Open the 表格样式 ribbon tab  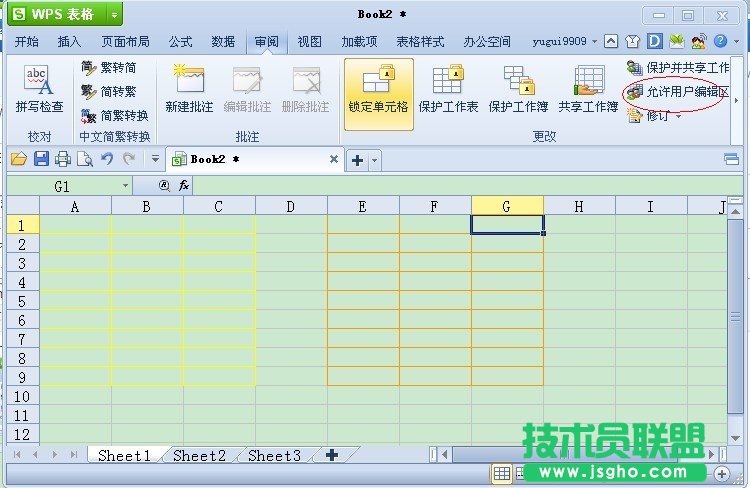[420, 42]
